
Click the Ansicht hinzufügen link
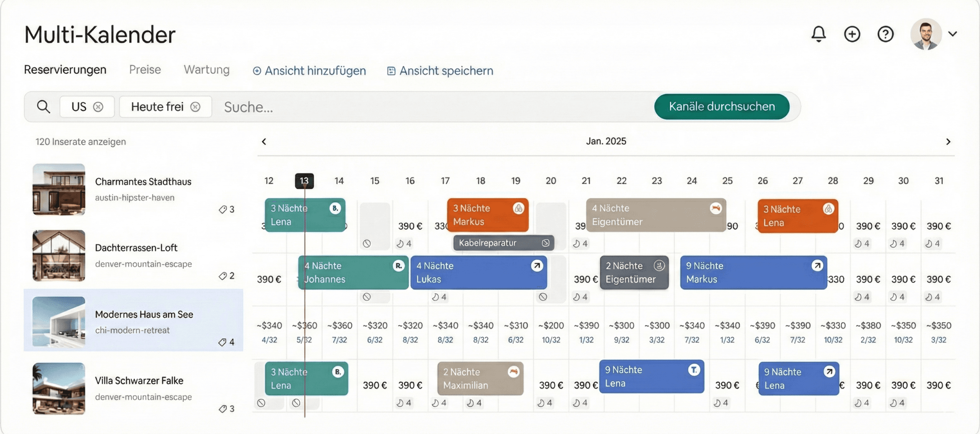pos(309,71)
